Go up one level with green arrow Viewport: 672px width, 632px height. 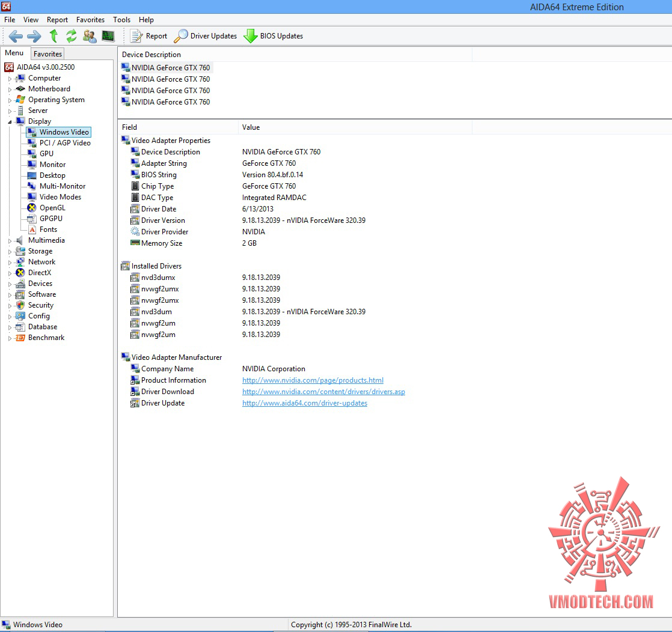[x=53, y=36]
